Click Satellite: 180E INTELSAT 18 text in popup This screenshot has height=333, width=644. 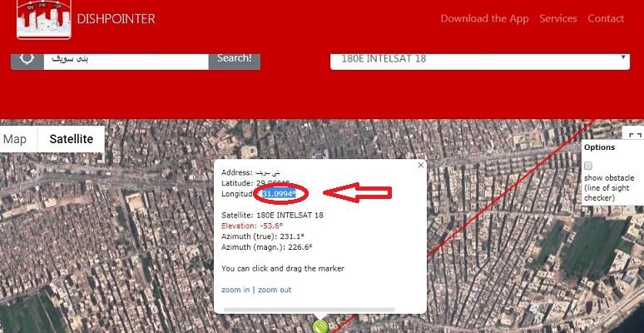(x=272, y=215)
